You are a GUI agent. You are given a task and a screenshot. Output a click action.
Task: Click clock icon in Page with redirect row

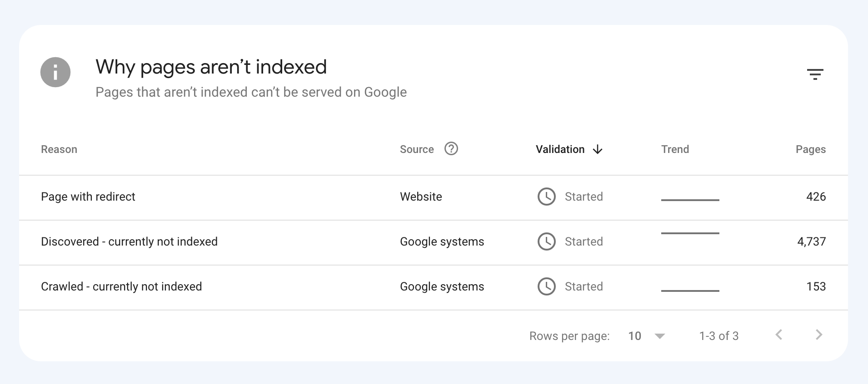[x=546, y=197]
